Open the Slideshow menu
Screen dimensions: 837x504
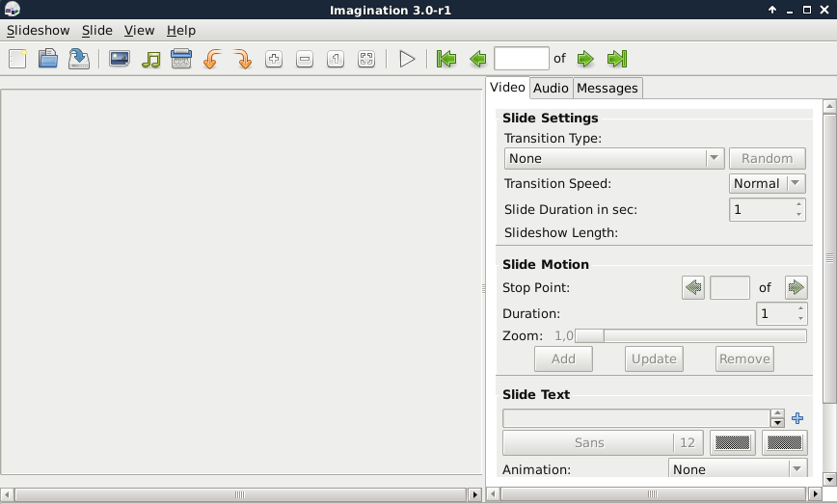tap(39, 31)
